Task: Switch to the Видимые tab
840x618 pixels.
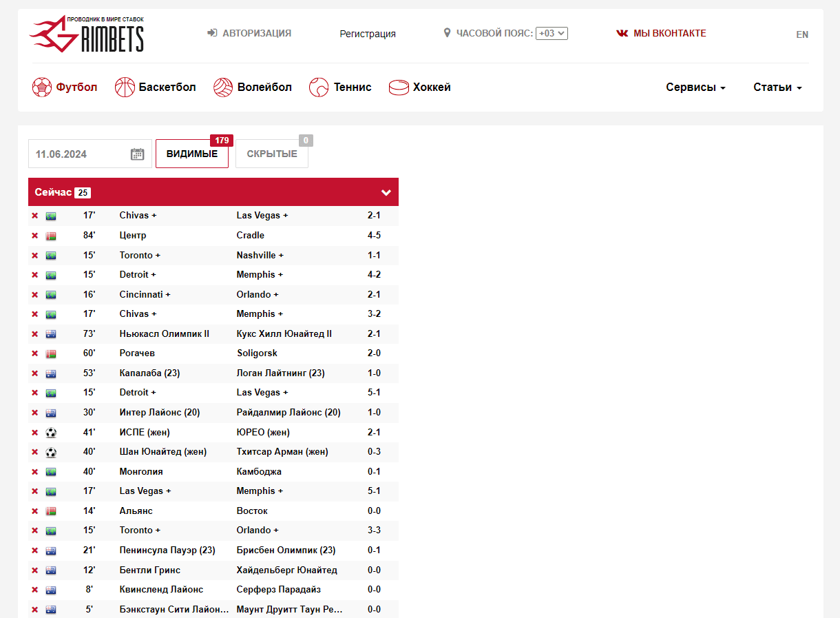Action: pos(192,154)
